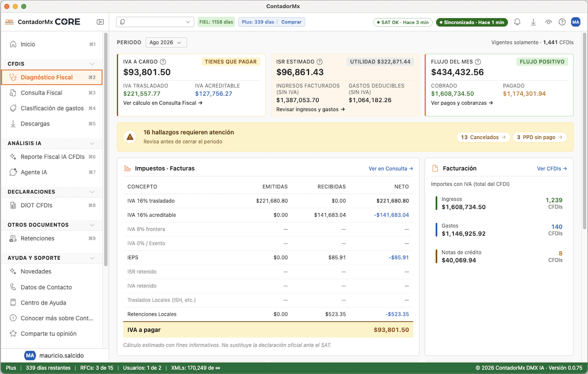Image resolution: width=588 pixels, height=374 pixels.
Task: Toggle the eye visibility icon in header
Action: (548, 22)
